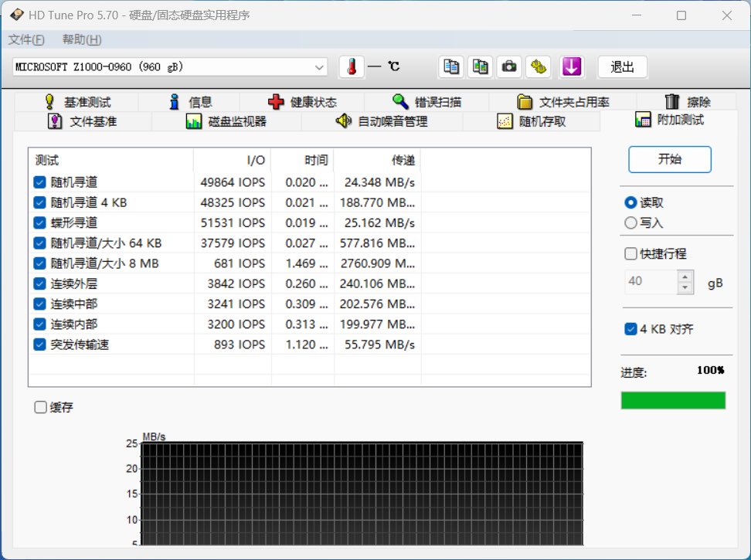Enable the 快捷行程 option
Viewport: 751px width, 560px height.
[630, 253]
